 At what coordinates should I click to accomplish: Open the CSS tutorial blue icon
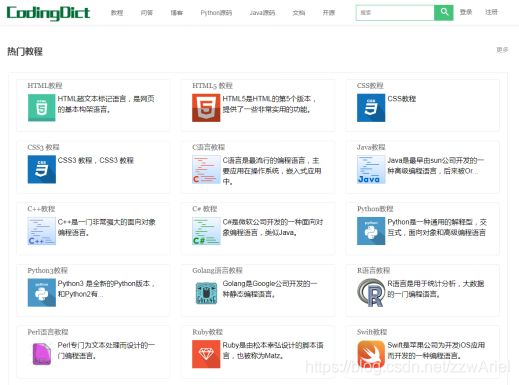pos(371,108)
